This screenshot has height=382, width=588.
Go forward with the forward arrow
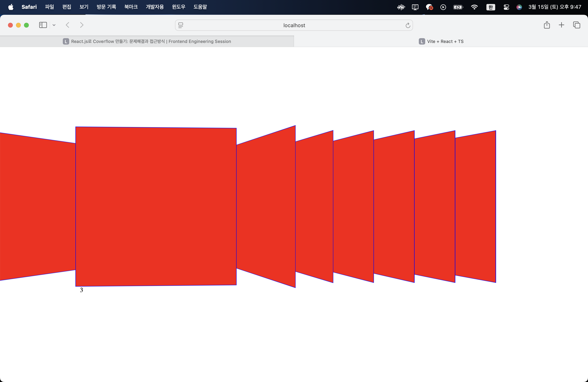[82, 25]
